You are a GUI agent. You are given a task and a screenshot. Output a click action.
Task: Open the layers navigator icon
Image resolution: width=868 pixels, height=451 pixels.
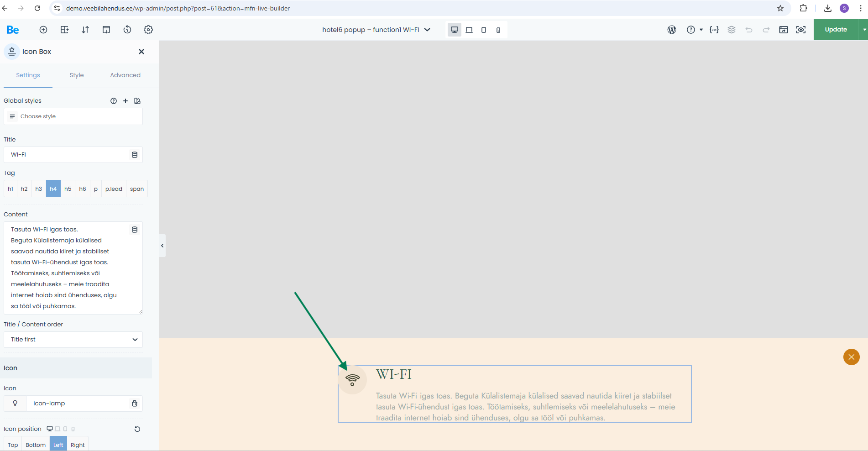tap(732, 30)
